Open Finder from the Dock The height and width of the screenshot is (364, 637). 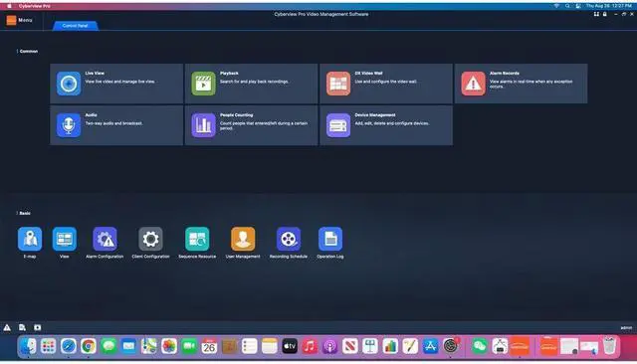coord(28,346)
